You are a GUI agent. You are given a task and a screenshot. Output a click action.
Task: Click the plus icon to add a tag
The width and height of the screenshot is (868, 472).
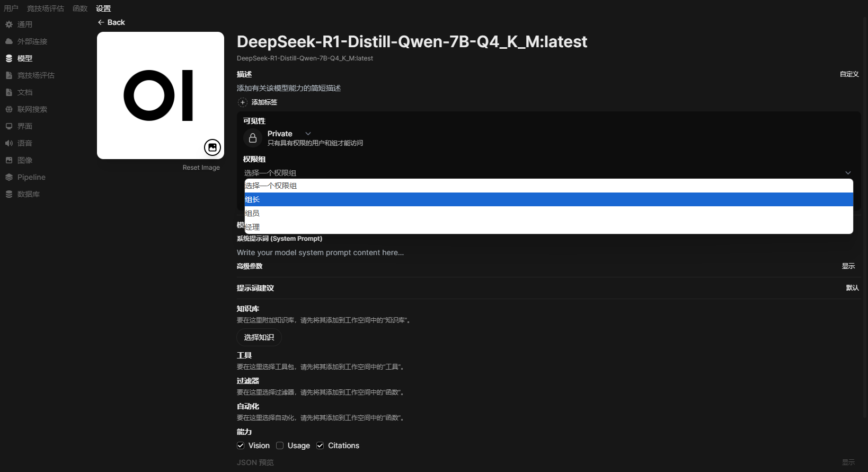pos(243,102)
